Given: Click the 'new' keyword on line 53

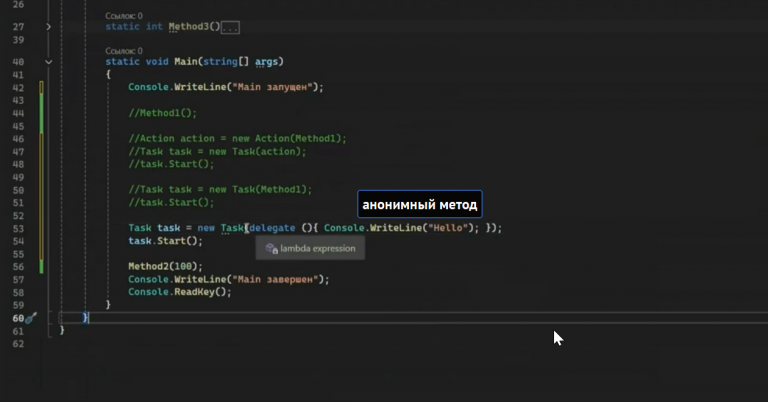Looking at the screenshot, I should click(x=206, y=228).
